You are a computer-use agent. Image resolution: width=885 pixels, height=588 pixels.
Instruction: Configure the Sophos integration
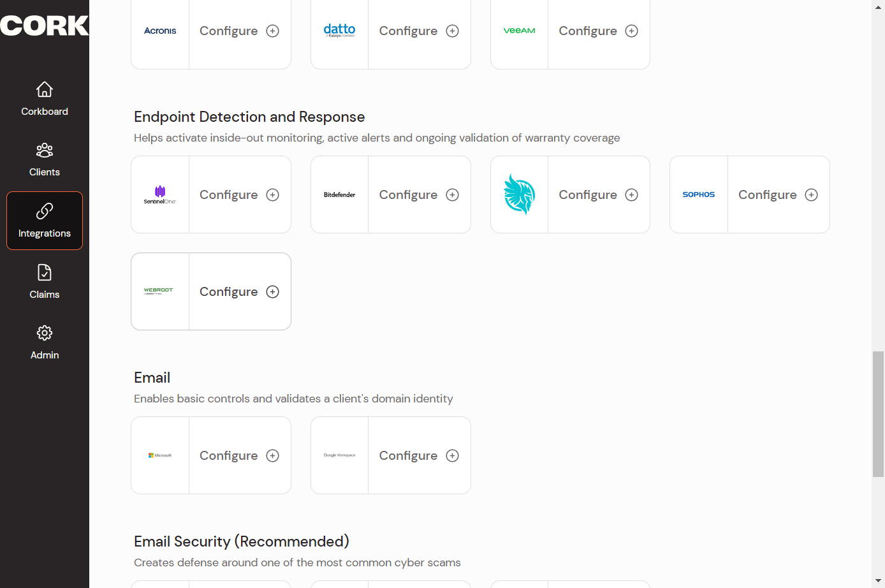(779, 195)
